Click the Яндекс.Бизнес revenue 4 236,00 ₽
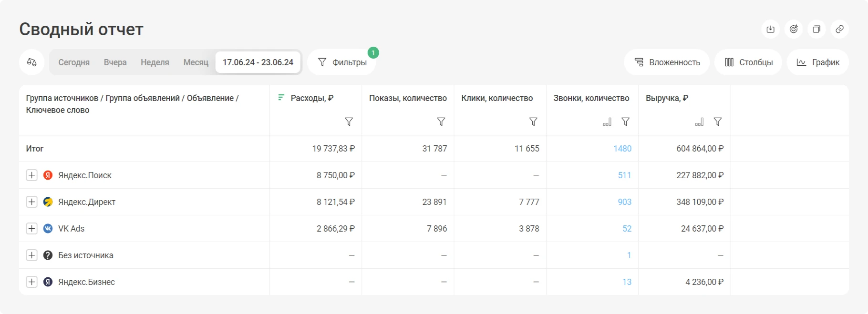The width and height of the screenshot is (868, 314). 704,282
